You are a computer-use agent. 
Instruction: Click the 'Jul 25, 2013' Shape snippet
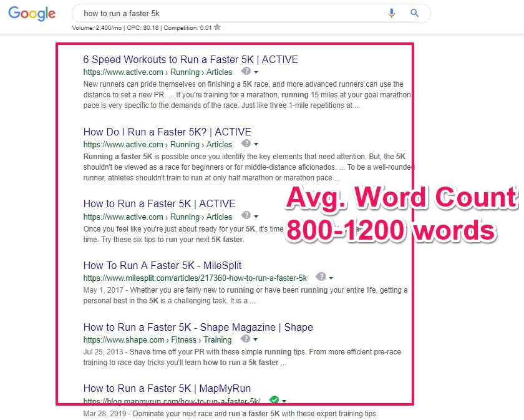(x=242, y=357)
